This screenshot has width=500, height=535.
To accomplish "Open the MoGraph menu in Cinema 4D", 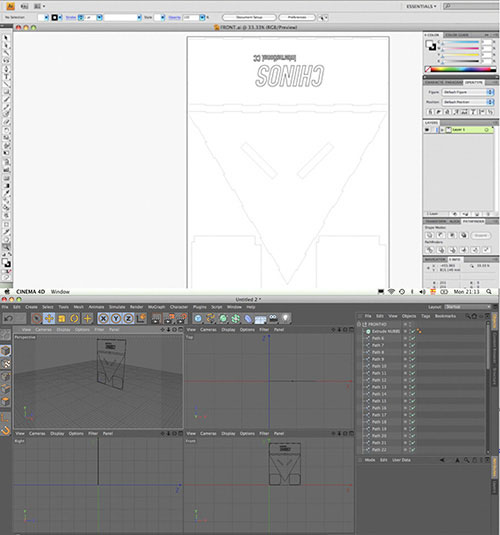I will [x=156, y=307].
